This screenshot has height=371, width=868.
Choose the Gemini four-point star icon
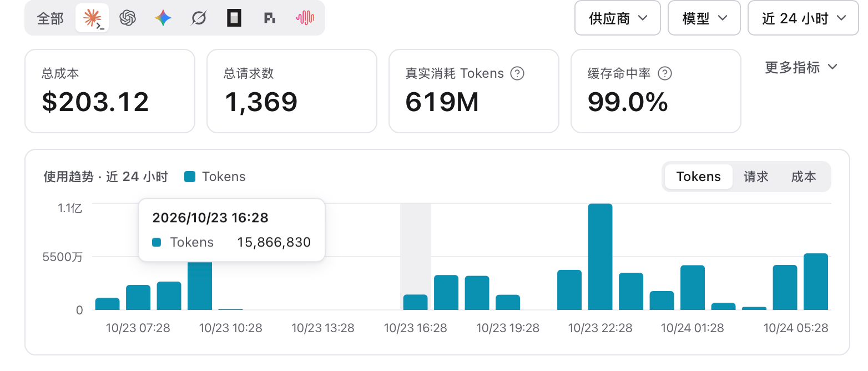click(x=163, y=18)
